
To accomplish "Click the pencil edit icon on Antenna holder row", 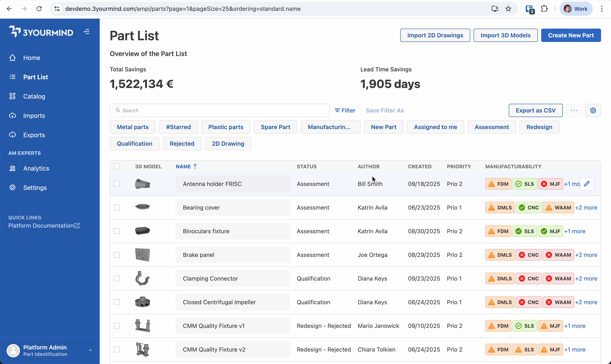I will 587,184.
